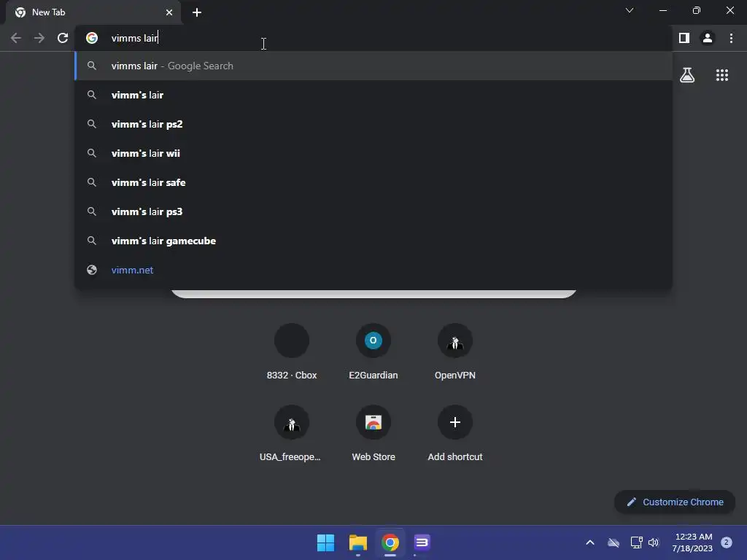Click the OneDrive cloud tray icon
The image size is (747, 560).
coord(614,542)
